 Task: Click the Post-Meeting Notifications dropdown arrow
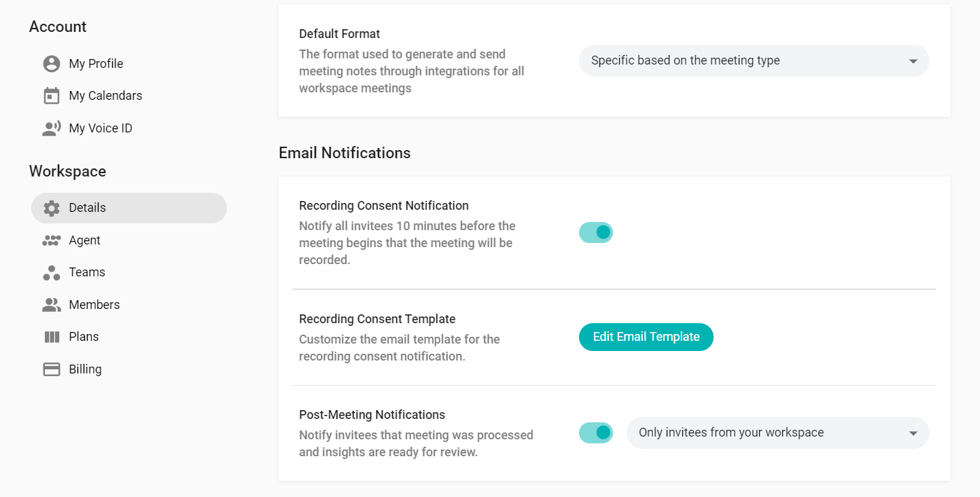coord(913,433)
